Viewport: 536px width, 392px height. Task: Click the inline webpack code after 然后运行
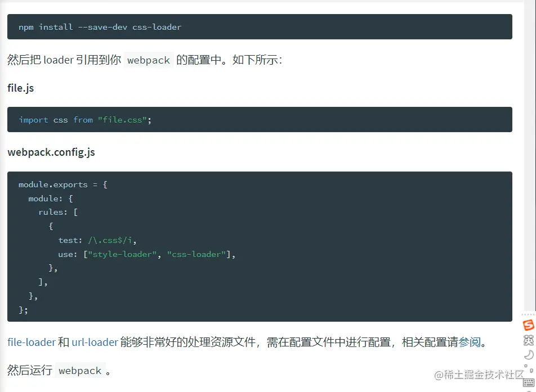(x=80, y=371)
